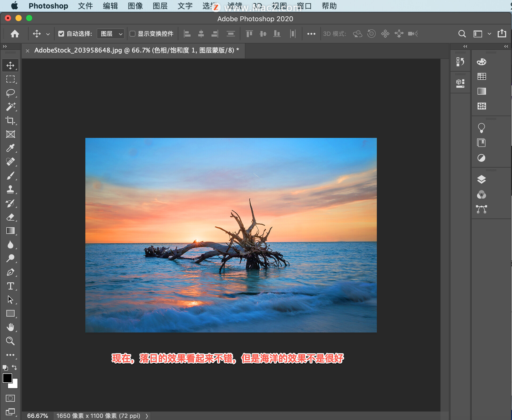Select the Blur tool
Viewport: 512px width, 420px height.
(x=10, y=245)
